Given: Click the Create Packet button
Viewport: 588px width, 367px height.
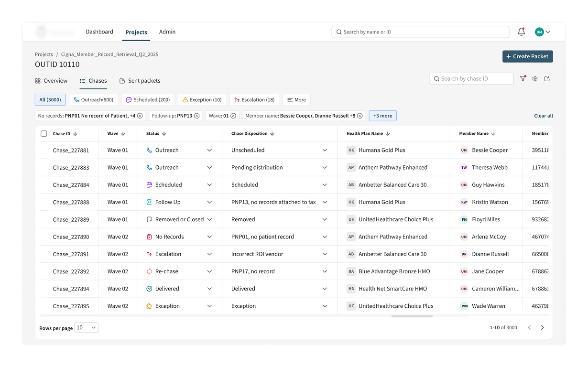Looking at the screenshot, I should (x=527, y=56).
